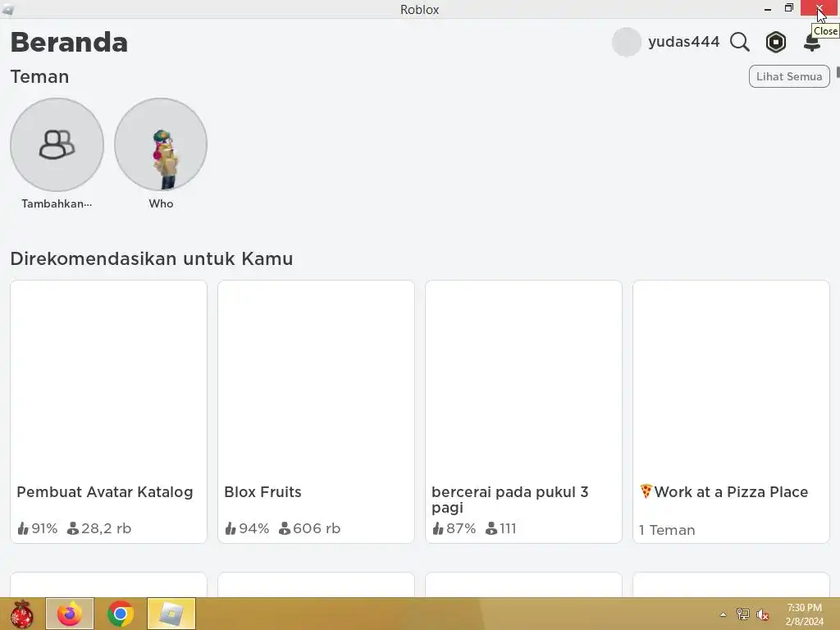Click the bercerai pada pukul 3 pagi title

pos(509,500)
